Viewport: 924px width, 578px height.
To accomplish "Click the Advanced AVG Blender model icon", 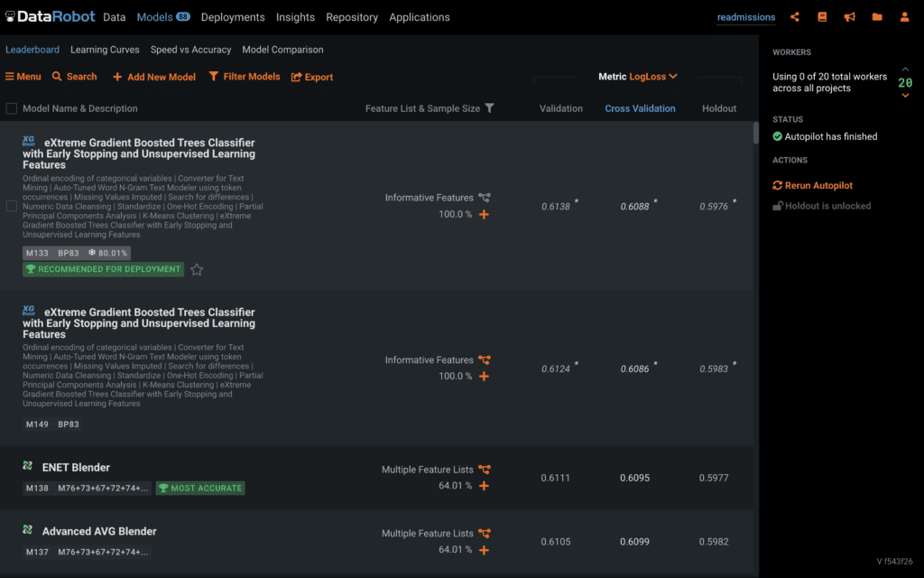I will [x=28, y=529].
